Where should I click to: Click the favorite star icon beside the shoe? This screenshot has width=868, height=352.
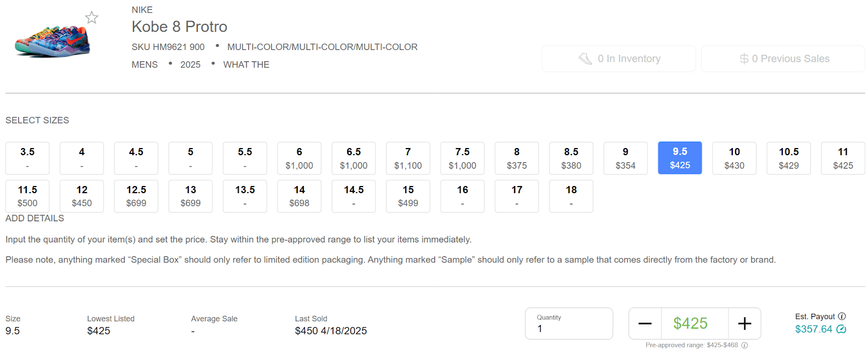click(x=92, y=17)
